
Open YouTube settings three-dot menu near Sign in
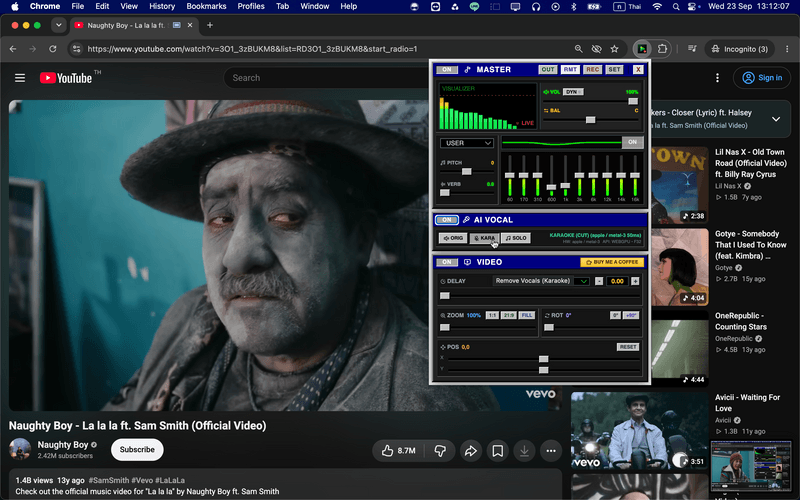click(x=717, y=78)
